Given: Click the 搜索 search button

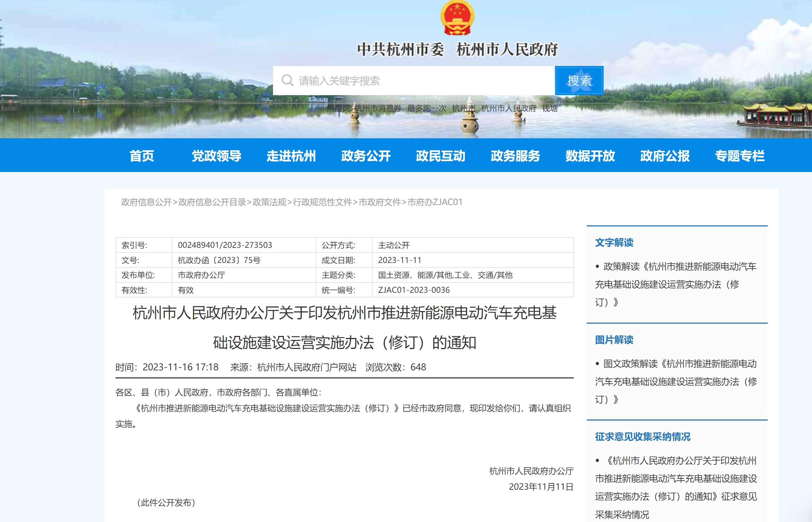Looking at the screenshot, I should [579, 80].
